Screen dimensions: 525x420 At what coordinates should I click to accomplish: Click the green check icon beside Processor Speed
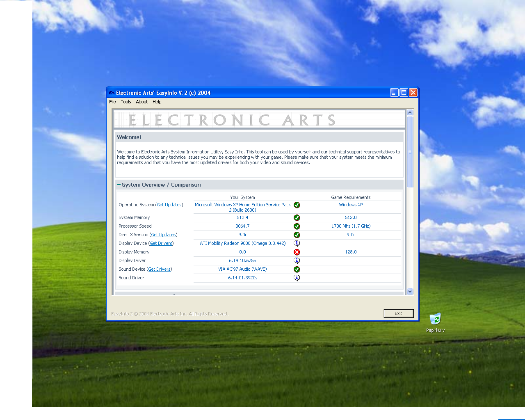click(x=297, y=226)
